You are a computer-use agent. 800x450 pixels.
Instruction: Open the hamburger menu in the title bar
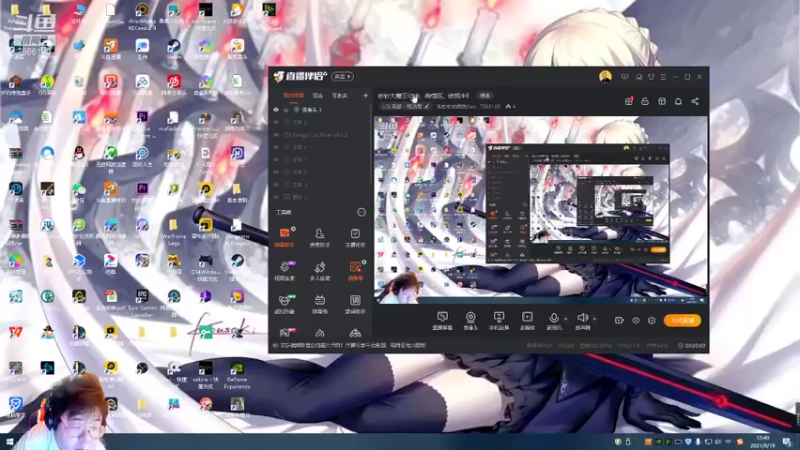(x=663, y=77)
